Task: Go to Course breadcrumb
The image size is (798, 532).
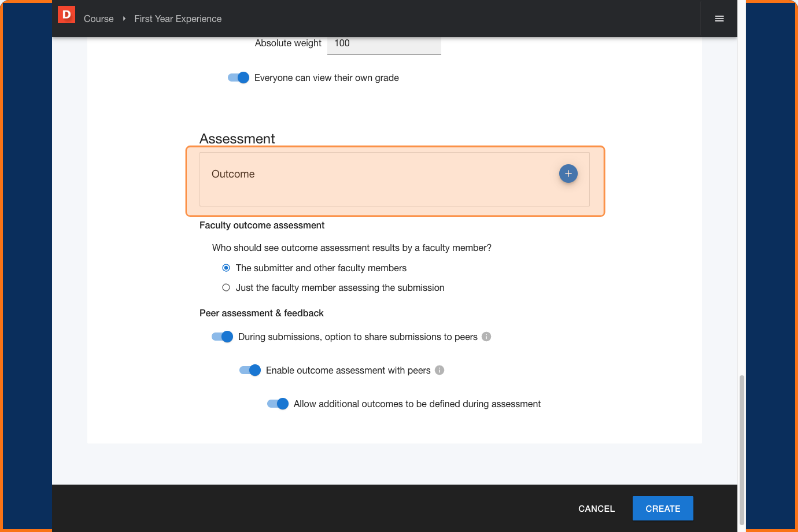Action: point(98,19)
